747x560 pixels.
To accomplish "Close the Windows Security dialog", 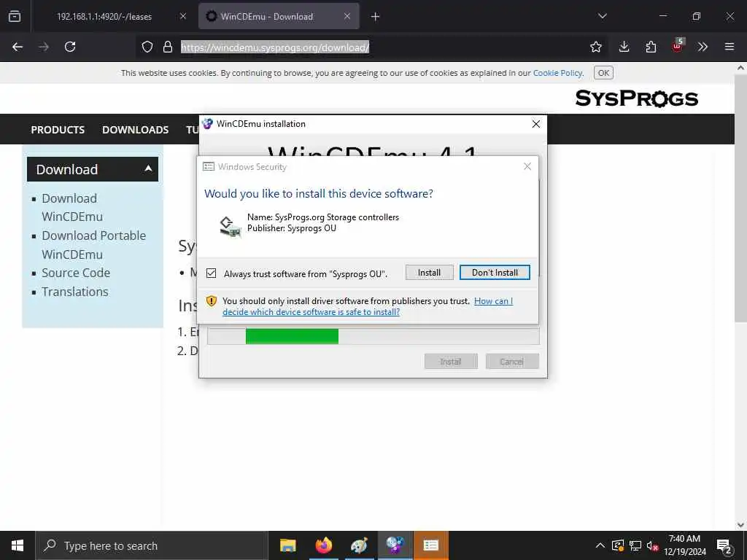I will 527,166.
